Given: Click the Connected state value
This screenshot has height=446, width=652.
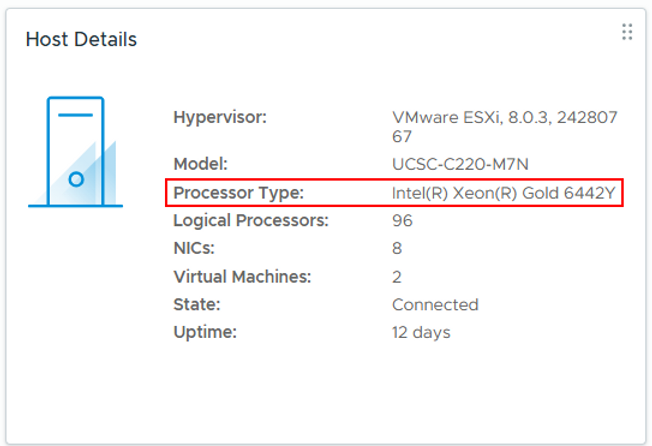Looking at the screenshot, I should coord(435,304).
